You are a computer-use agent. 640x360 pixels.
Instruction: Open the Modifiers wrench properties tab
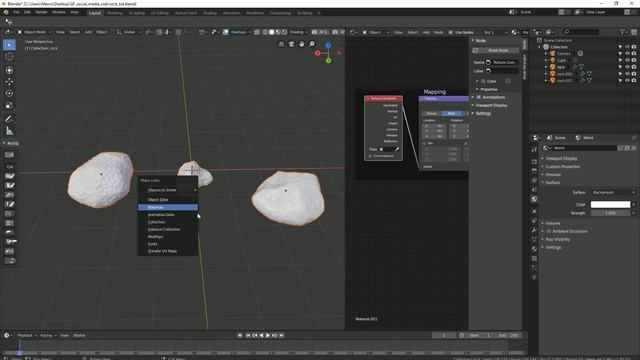(x=534, y=230)
